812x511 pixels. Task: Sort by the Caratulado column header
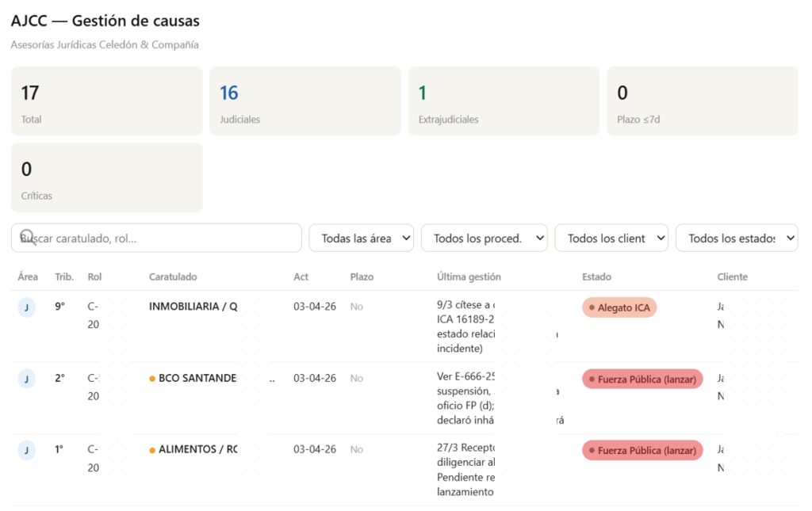[x=173, y=276]
